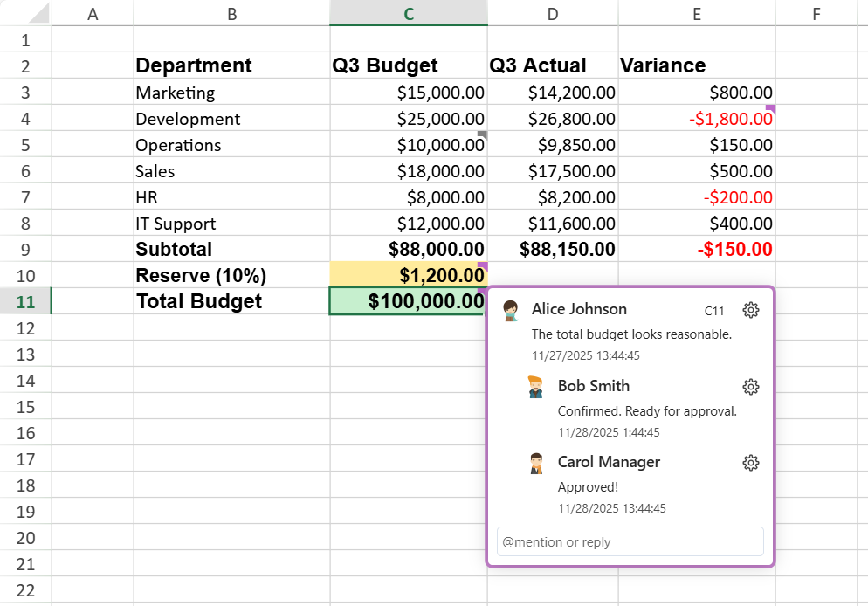
Task: Open settings gear on Bob Smith's reply
Action: (x=750, y=387)
